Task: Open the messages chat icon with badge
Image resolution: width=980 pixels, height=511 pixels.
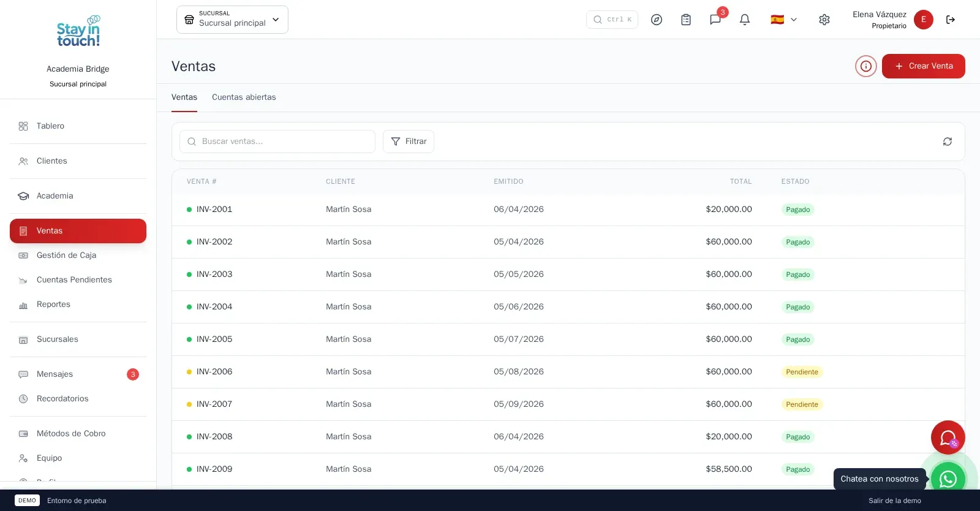Action: [715, 20]
